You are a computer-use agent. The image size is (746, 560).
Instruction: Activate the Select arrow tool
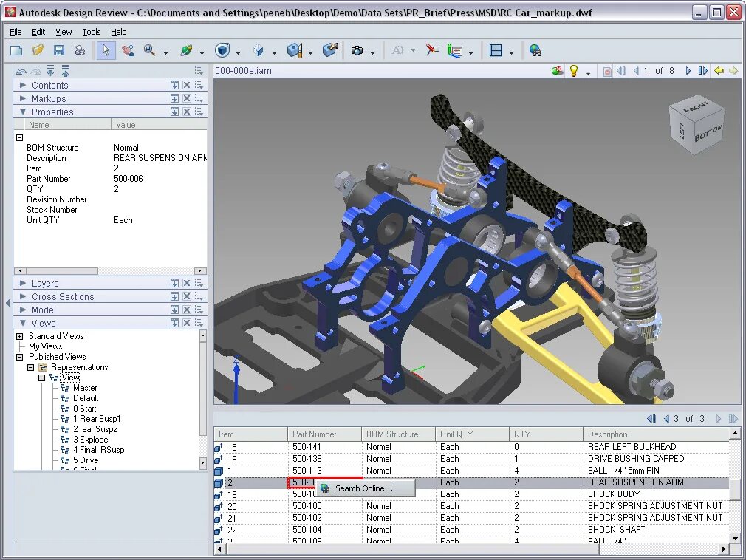[106, 50]
